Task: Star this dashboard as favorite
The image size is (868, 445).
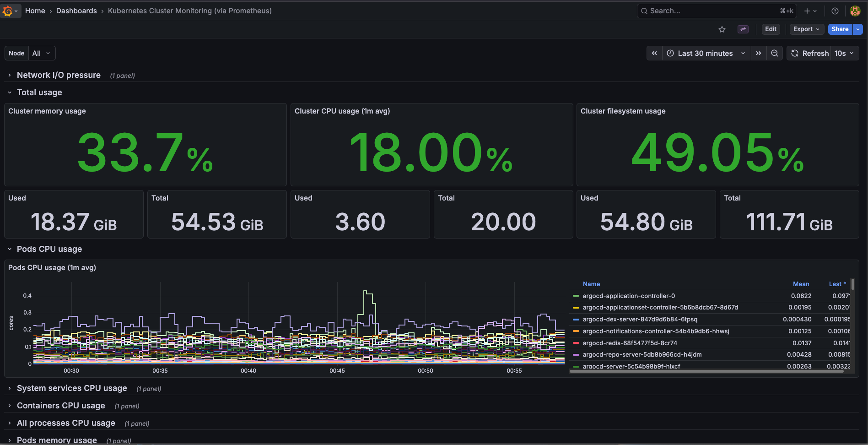Action: pyautogui.click(x=722, y=29)
